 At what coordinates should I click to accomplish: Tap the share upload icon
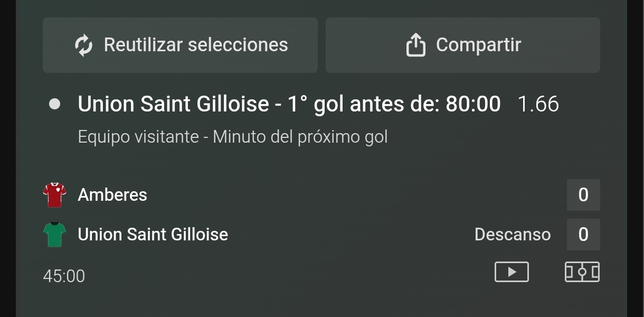tap(415, 45)
